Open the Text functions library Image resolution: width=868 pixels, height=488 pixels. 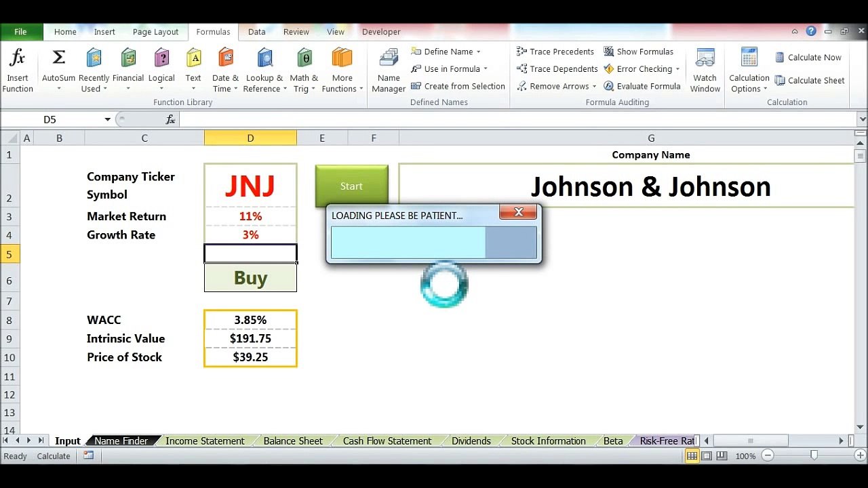[x=193, y=70]
